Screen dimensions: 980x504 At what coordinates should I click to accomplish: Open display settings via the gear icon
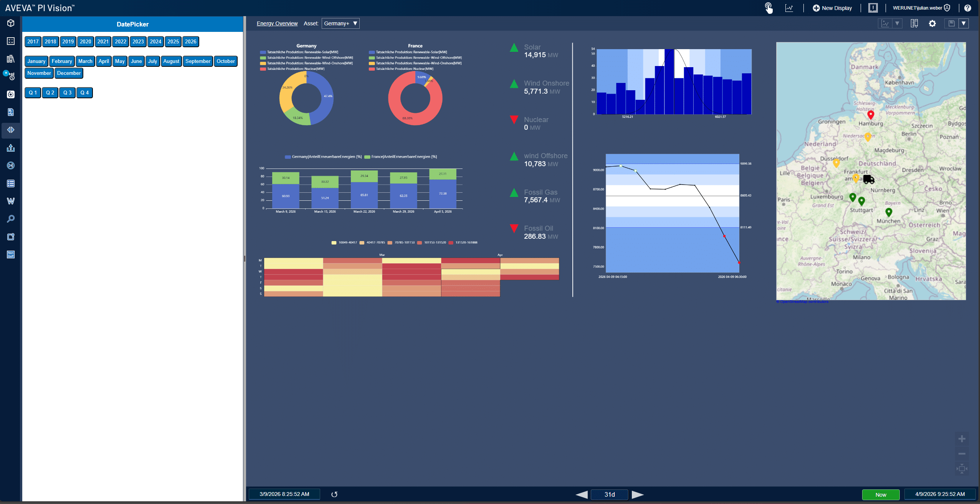[x=932, y=23]
